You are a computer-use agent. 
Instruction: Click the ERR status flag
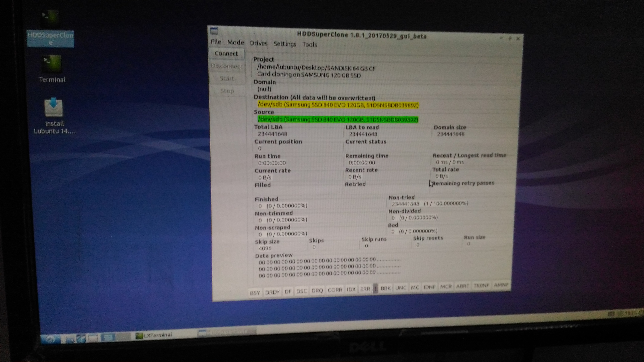[365, 289]
